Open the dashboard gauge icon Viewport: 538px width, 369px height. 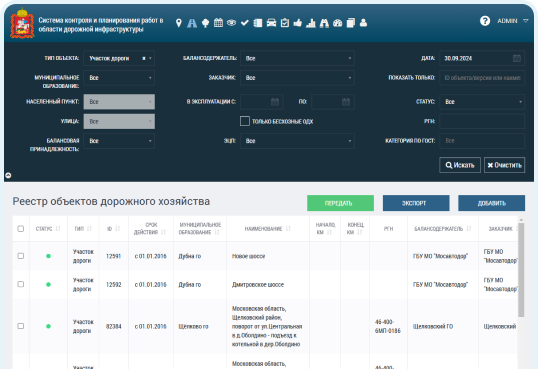click(x=338, y=23)
